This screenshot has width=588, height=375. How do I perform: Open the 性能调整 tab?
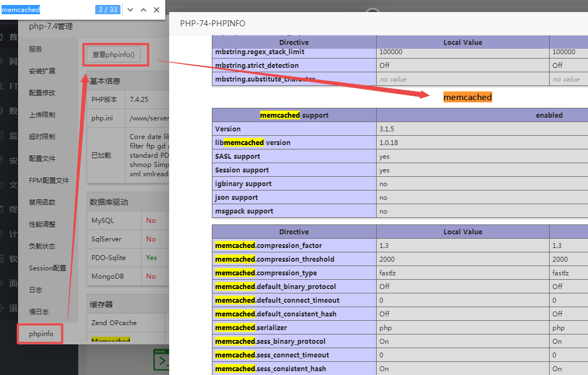tap(42, 224)
